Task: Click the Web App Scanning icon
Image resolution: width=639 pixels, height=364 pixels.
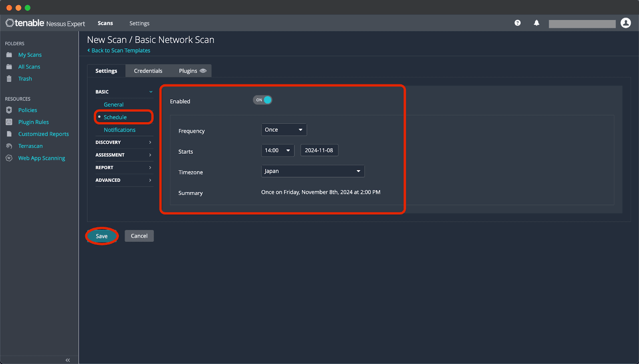Action: (9, 158)
